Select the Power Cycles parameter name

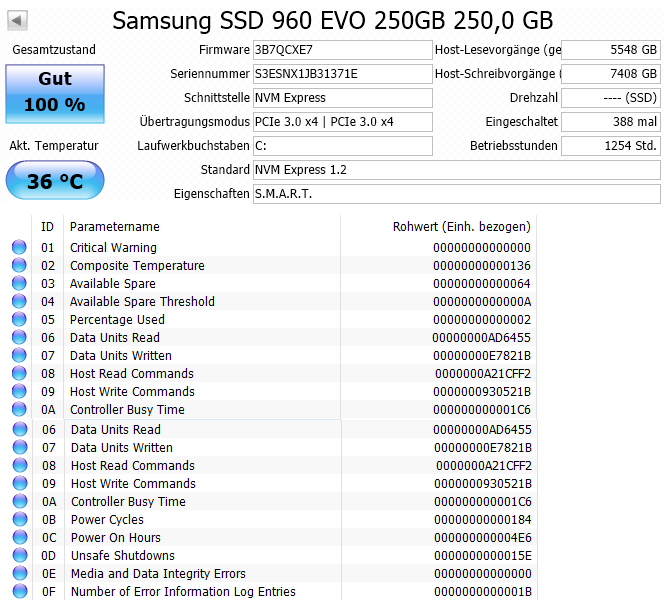pos(107,520)
